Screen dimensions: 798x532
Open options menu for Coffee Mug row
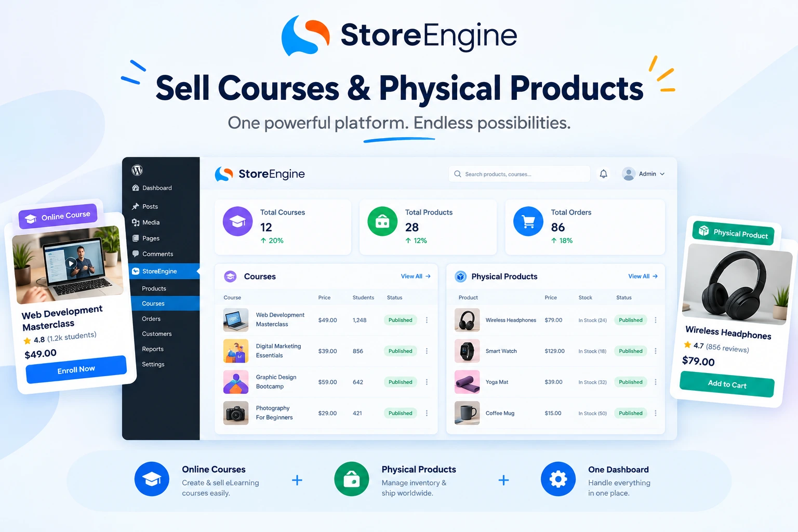(656, 413)
